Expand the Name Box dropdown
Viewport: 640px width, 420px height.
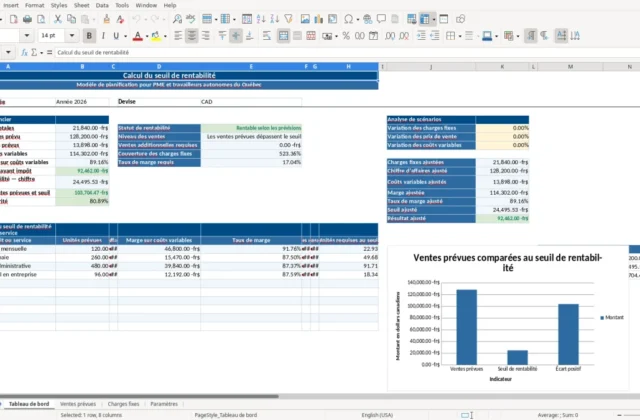[8, 53]
